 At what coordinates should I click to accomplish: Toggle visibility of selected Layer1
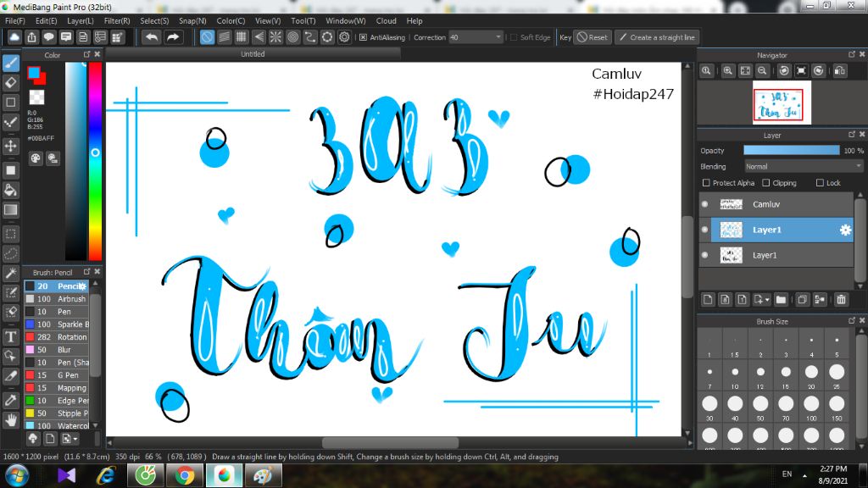click(x=704, y=230)
